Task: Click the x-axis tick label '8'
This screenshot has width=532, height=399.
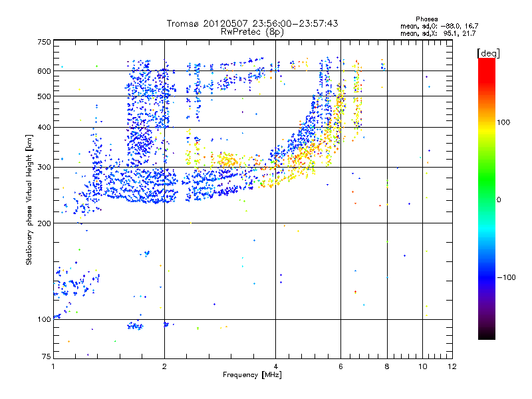Action: coord(387,366)
